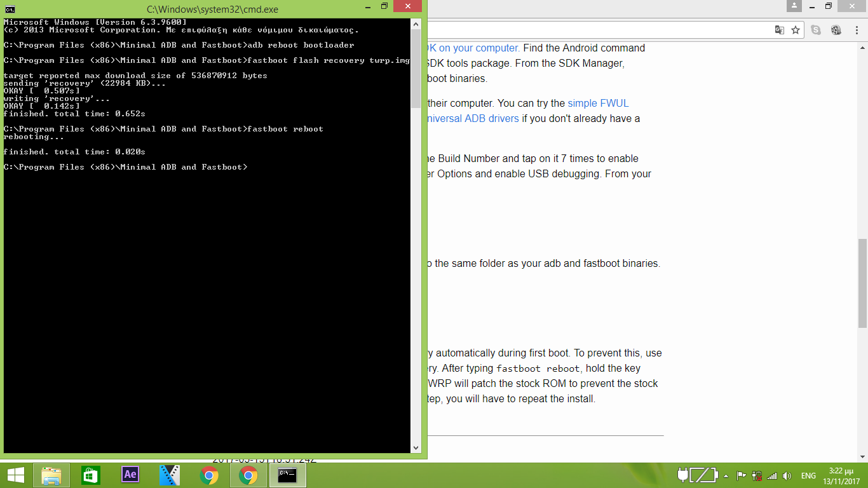
Task: Show hidden system tray icons arrow
Action: [726, 475]
